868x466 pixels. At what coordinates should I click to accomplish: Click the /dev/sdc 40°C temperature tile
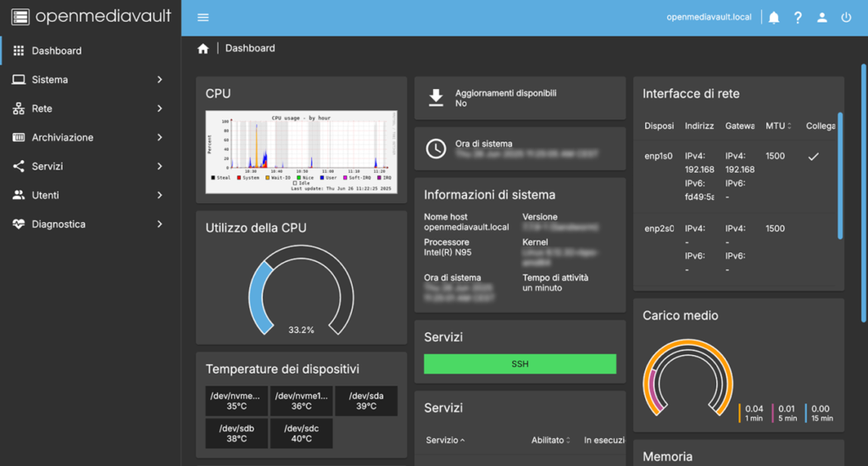[301, 433]
